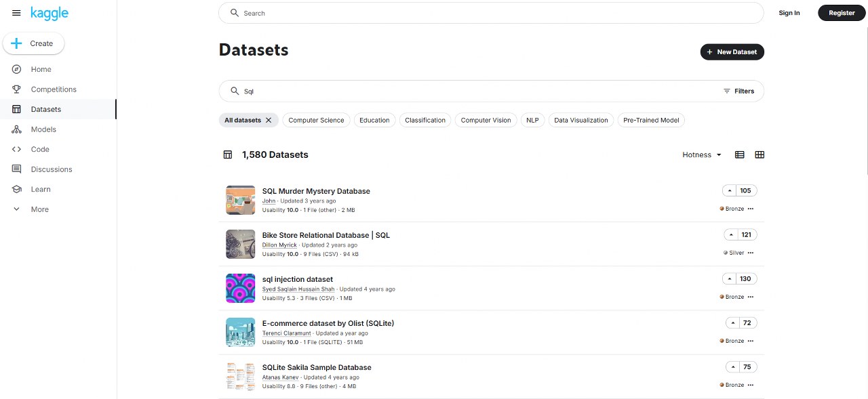The height and width of the screenshot is (399, 868).
Task: Click the Competitions trophy icon
Action: [17, 89]
